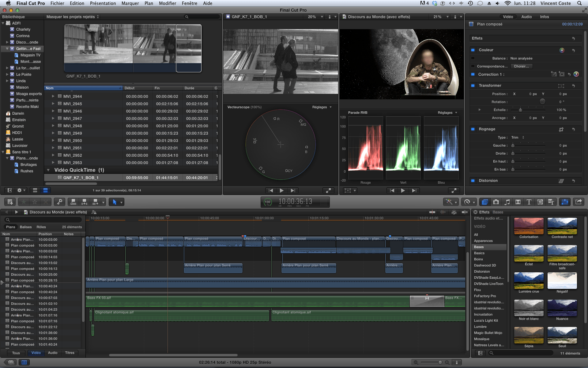Select the Distorsion effects category
This screenshot has height=368, width=588.
482,271
